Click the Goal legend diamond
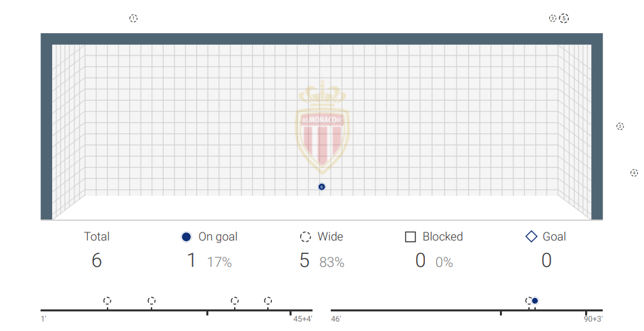This screenshot has width=644, height=331. pyautogui.click(x=531, y=236)
